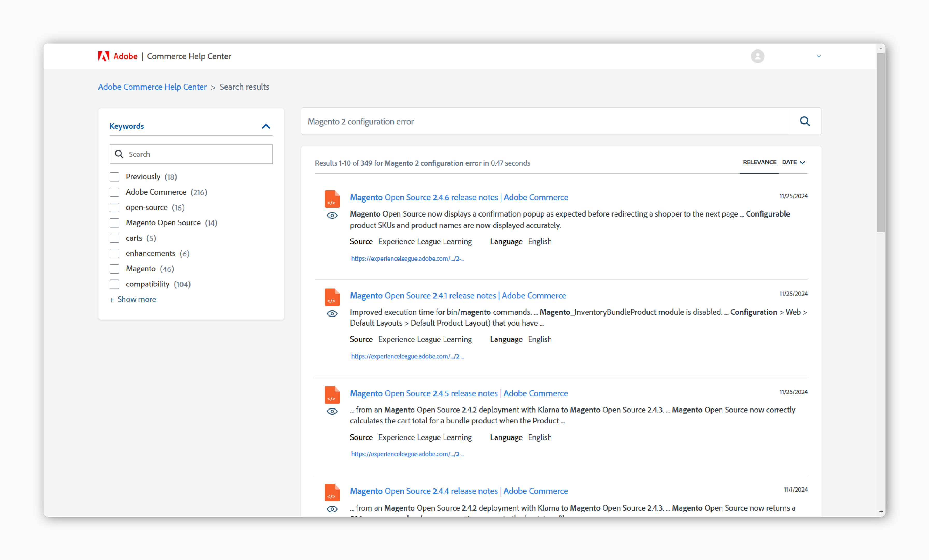The height and width of the screenshot is (560, 929).
Task: Click the scrollbar down arrow
Action: click(x=881, y=512)
